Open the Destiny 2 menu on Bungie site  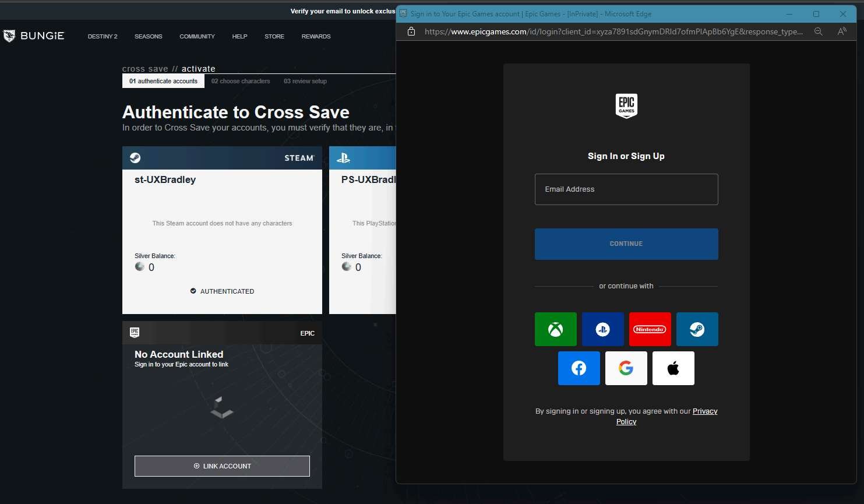[103, 36]
